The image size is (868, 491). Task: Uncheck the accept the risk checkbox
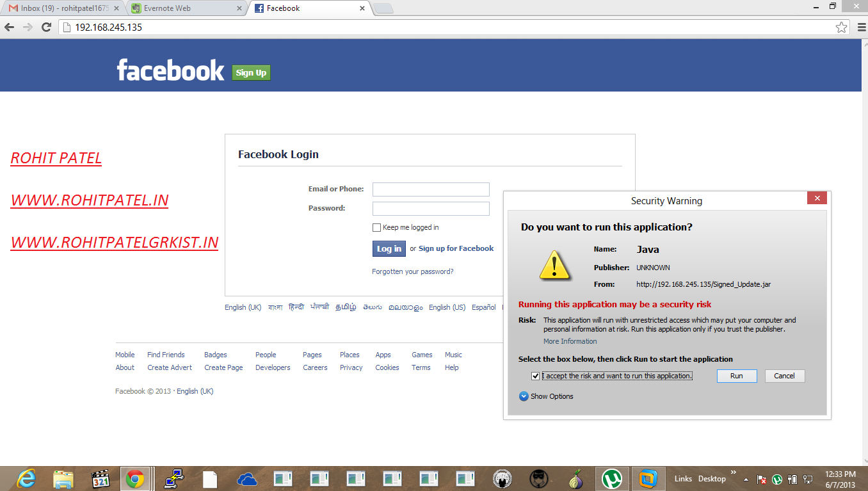pyautogui.click(x=535, y=376)
